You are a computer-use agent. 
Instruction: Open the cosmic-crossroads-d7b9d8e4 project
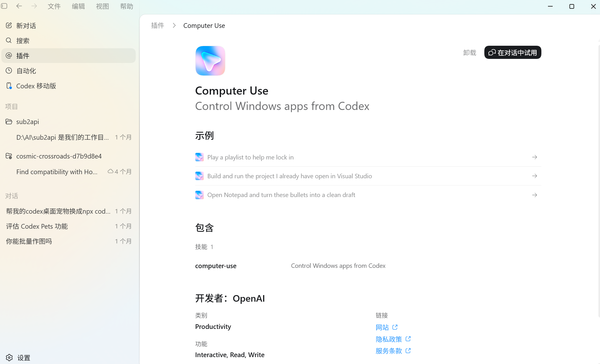(68, 156)
